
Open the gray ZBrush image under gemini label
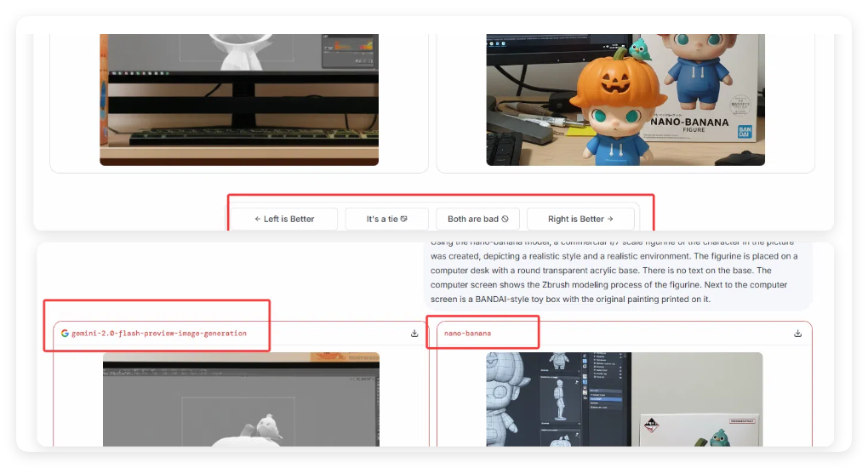[241, 399]
